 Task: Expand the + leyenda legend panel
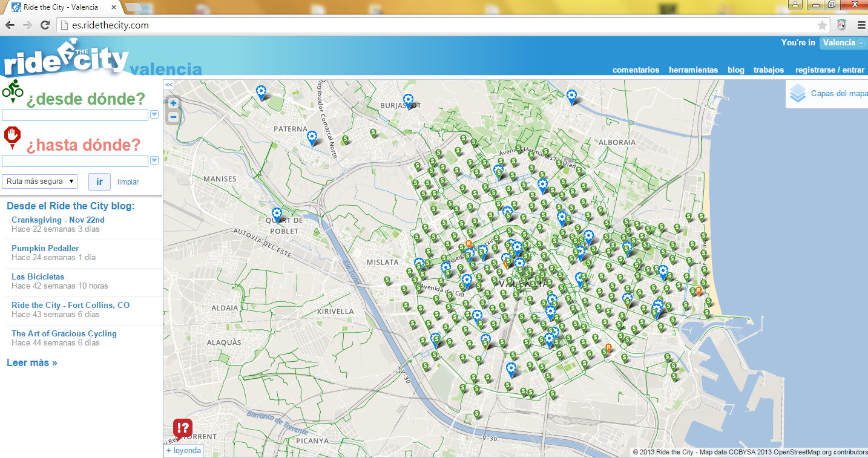184,451
